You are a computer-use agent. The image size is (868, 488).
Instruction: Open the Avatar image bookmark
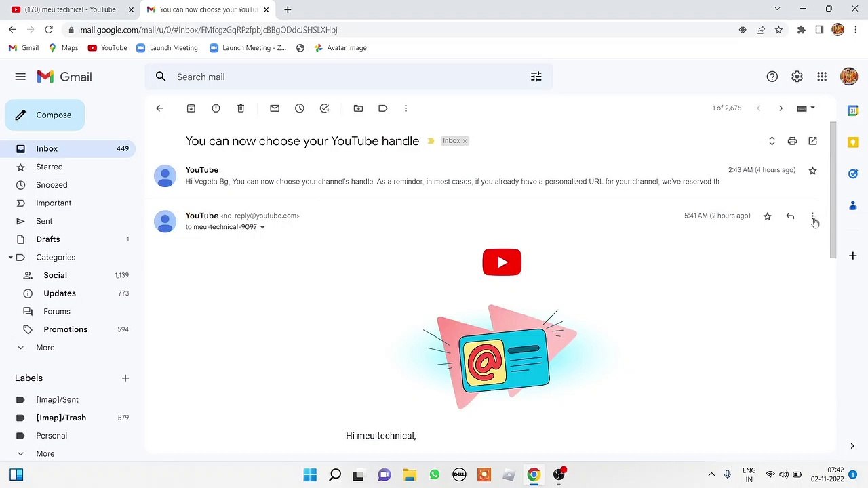pyautogui.click(x=340, y=48)
